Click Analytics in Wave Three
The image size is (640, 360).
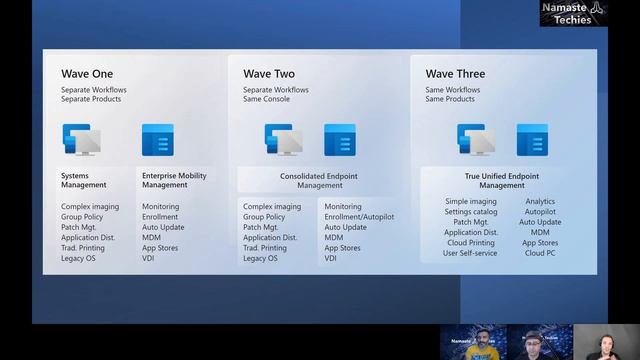[x=540, y=201]
